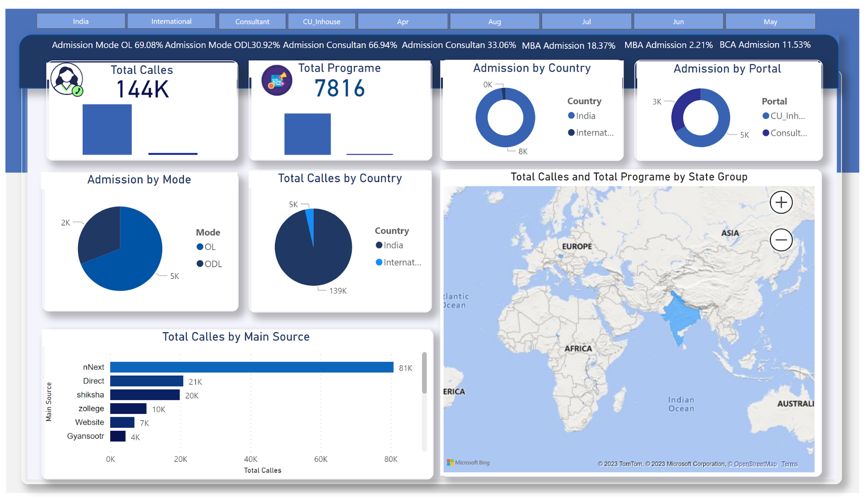
Task: Click the 144K Total Calles value
Action: click(x=142, y=90)
